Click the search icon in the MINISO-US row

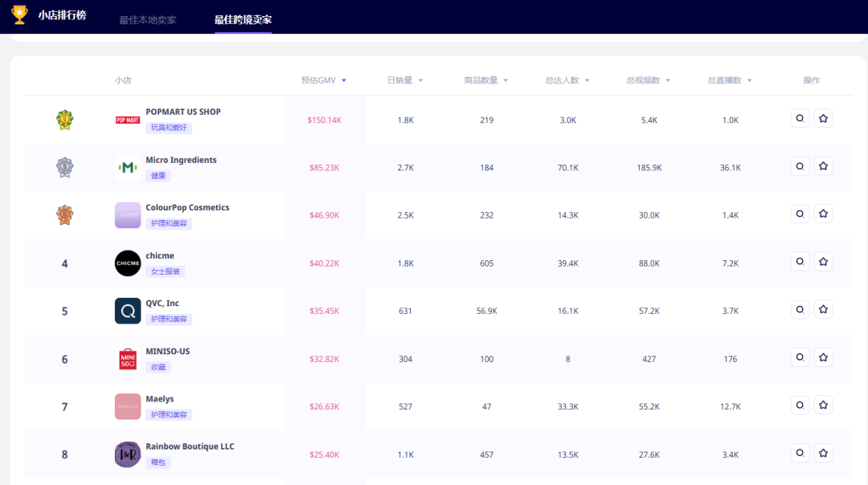click(x=800, y=357)
